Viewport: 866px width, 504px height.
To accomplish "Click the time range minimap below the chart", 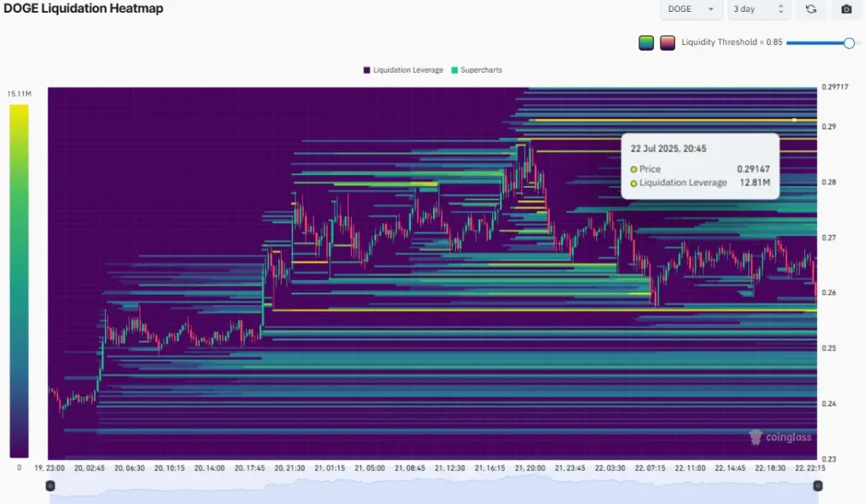I will click(x=433, y=493).
